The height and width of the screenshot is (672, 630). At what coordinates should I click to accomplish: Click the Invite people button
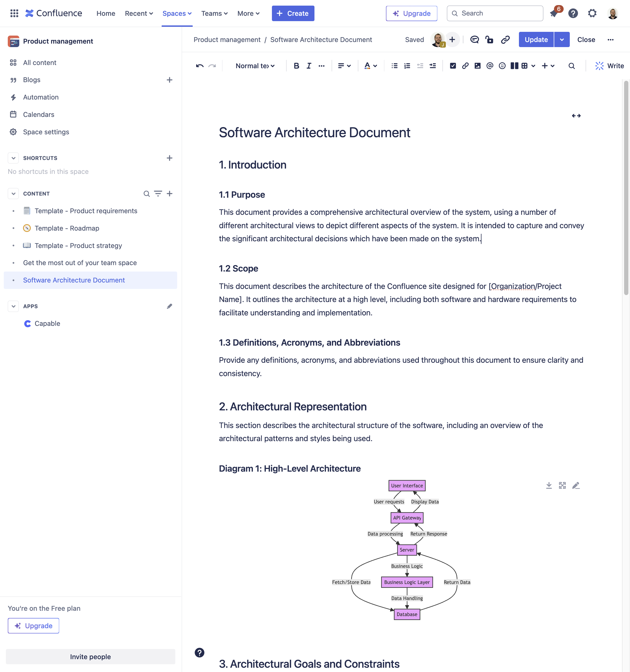90,656
